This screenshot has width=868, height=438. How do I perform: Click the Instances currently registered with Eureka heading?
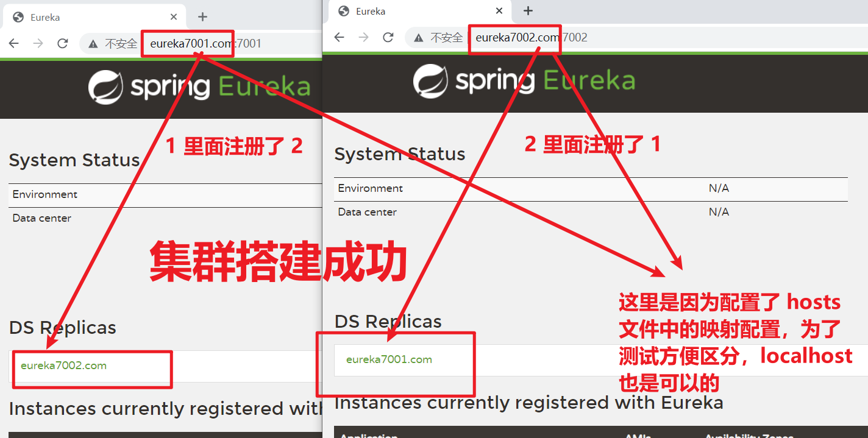click(x=529, y=403)
